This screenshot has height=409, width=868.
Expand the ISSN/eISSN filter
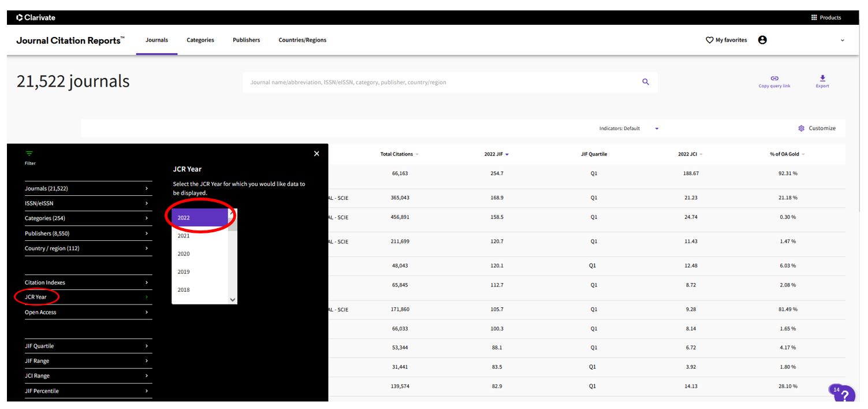click(88, 203)
